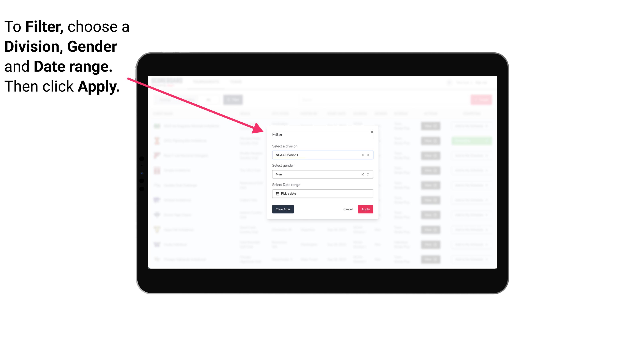Click Cancel to dismiss the filter dialog
Viewport: 644px width, 346px height.
tap(348, 209)
